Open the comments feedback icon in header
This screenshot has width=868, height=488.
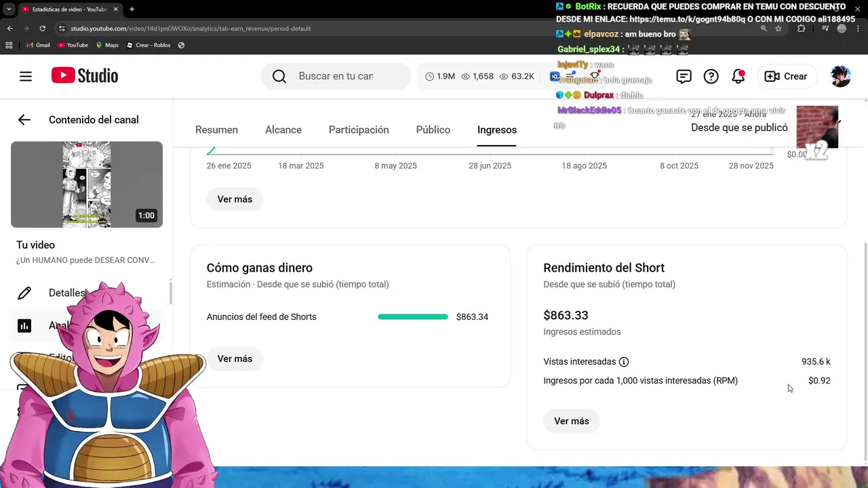[684, 77]
